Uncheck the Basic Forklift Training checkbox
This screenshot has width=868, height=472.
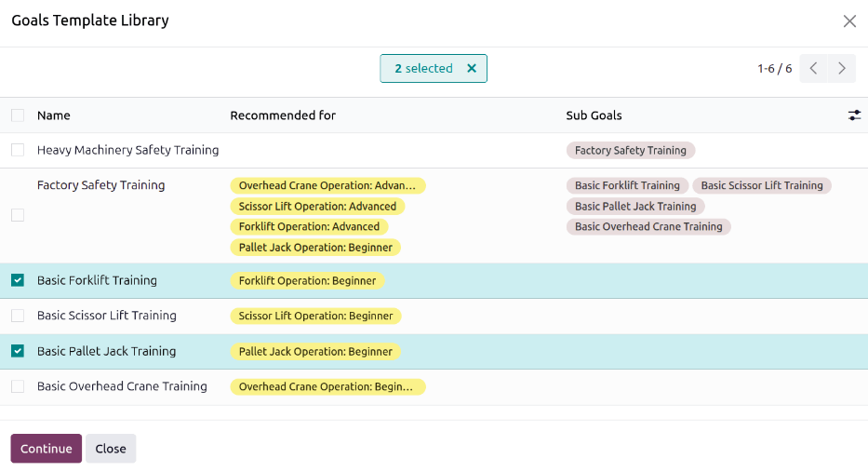[x=18, y=280]
